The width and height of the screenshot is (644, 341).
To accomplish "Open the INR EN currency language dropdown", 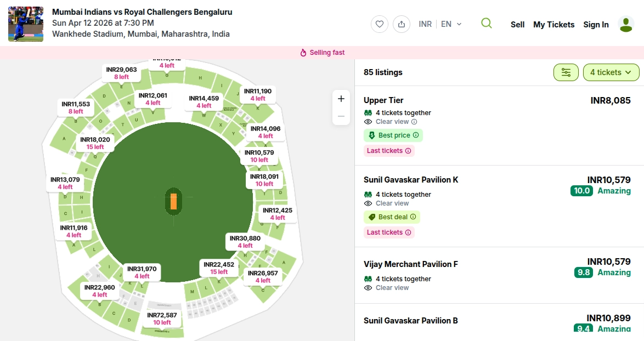I will pyautogui.click(x=440, y=24).
